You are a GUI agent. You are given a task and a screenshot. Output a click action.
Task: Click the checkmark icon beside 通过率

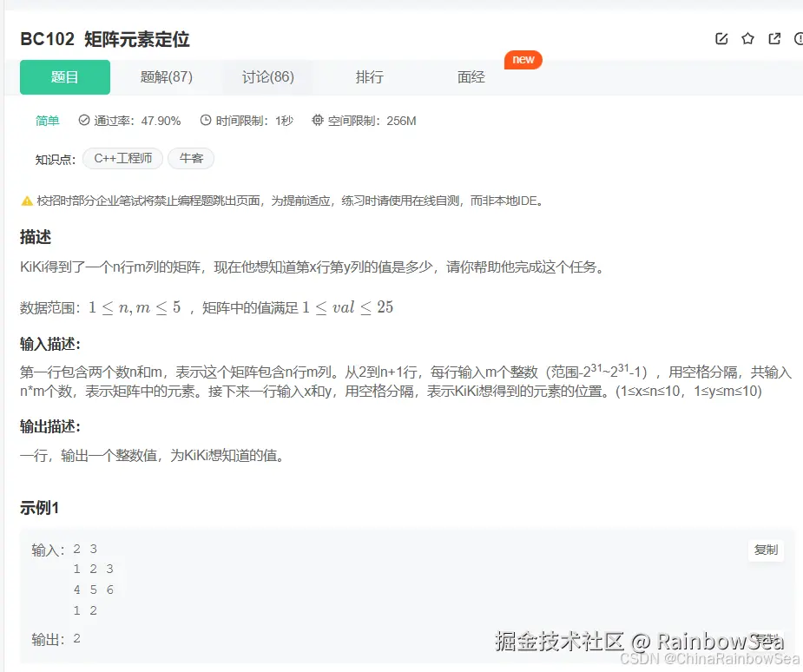(x=83, y=121)
